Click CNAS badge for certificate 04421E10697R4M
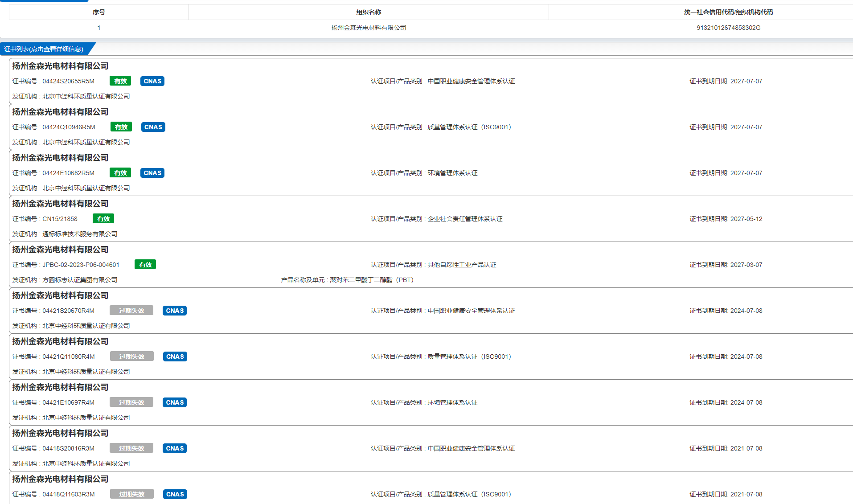The image size is (853, 504). 175,402
